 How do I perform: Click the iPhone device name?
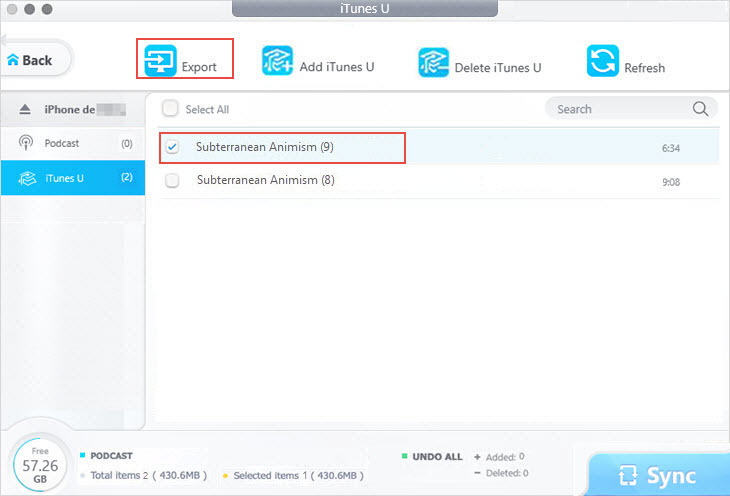coord(85,109)
